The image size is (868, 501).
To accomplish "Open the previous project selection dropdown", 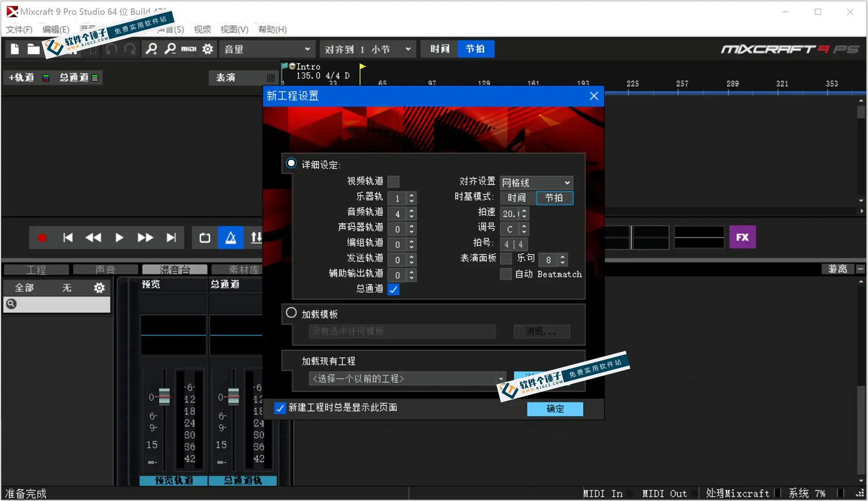I will click(x=500, y=378).
